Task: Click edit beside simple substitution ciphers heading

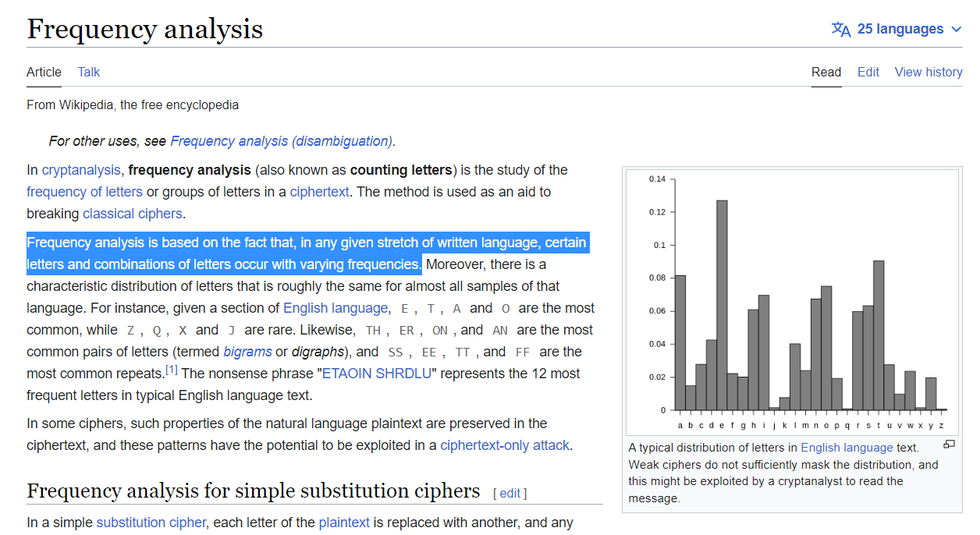Action: tap(510, 493)
